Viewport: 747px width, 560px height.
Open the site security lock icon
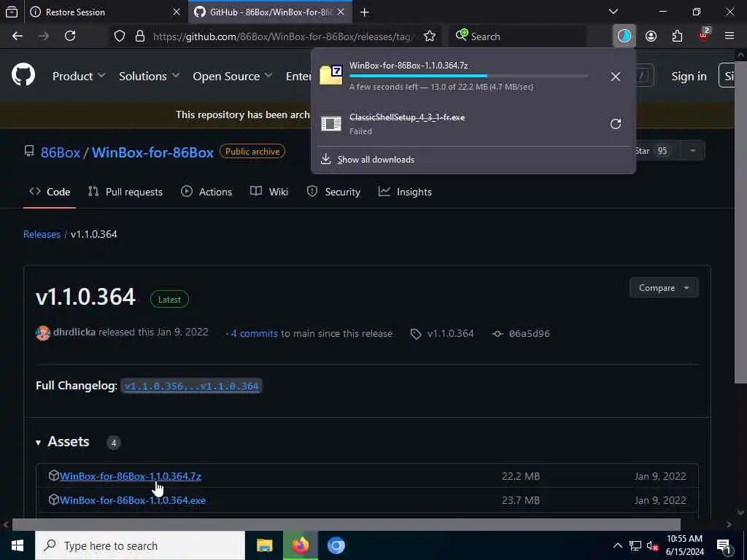(x=140, y=36)
